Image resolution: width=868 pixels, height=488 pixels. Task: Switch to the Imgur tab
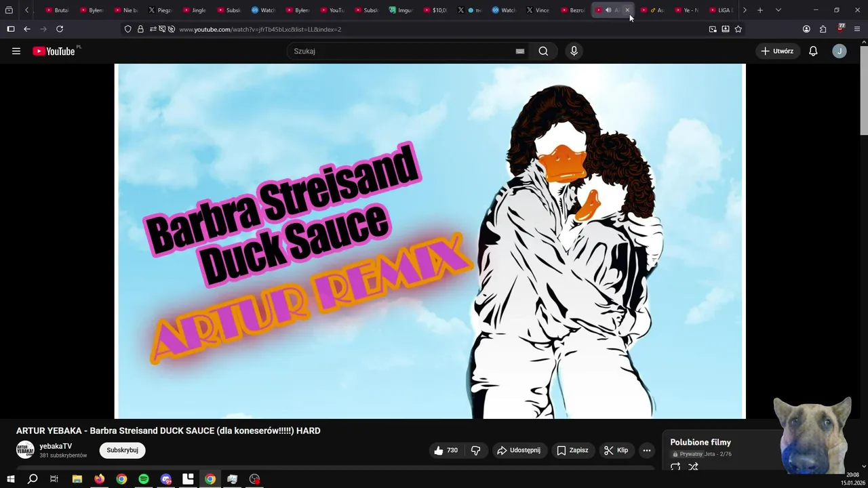(401, 10)
